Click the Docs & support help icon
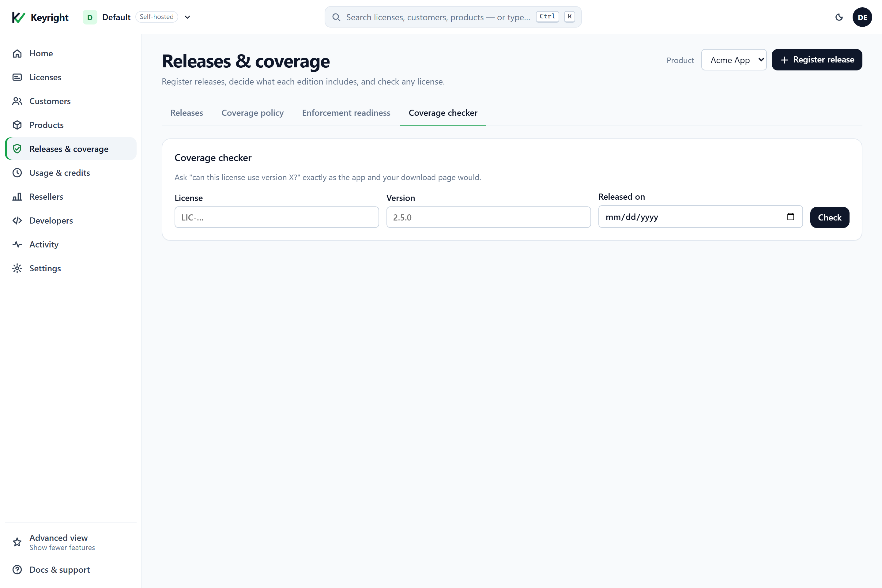Image resolution: width=882 pixels, height=588 pixels. tap(17, 570)
